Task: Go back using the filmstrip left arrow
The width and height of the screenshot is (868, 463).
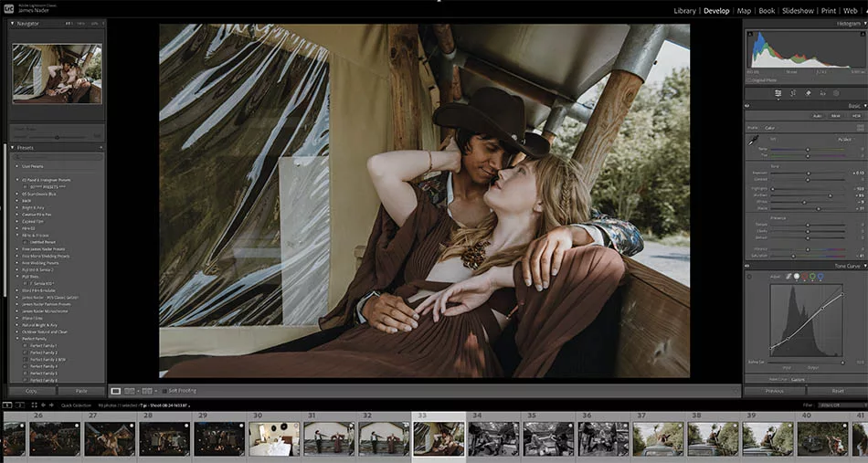Action: point(43,405)
